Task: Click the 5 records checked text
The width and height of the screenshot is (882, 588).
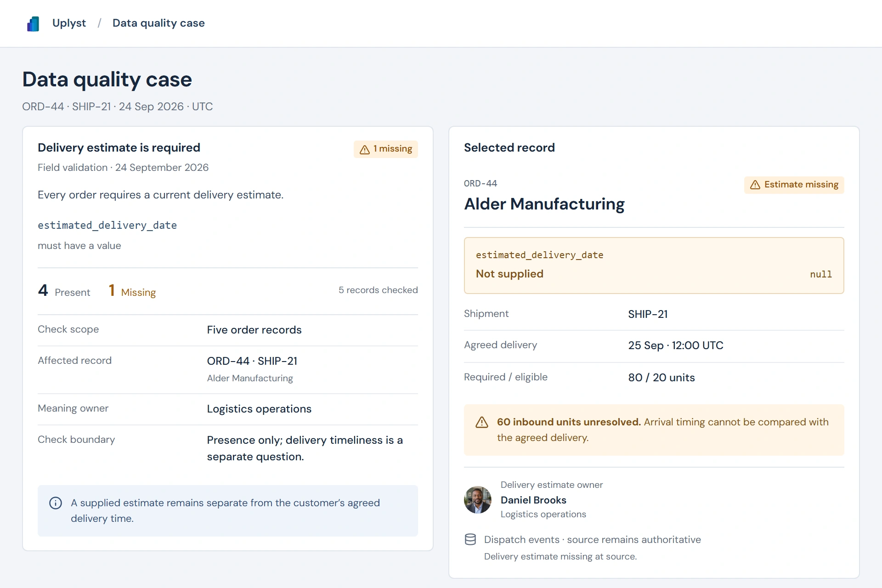Action: [x=378, y=290]
